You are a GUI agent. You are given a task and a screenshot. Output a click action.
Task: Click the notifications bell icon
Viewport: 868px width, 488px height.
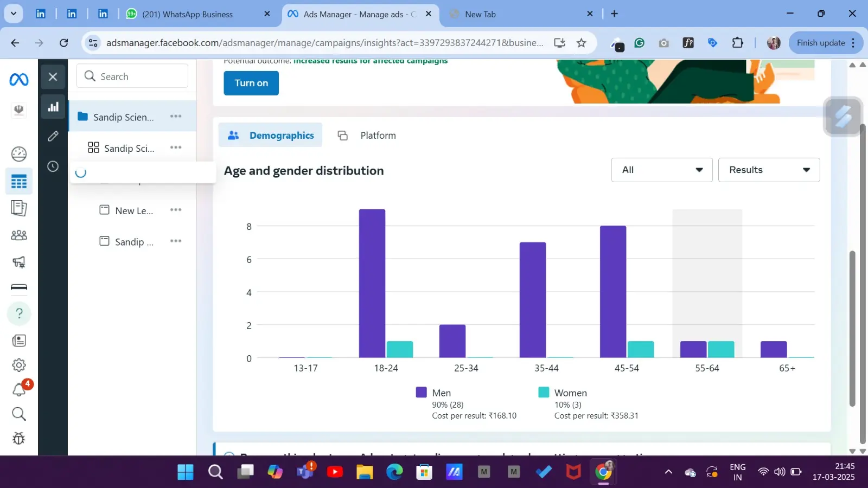[x=19, y=390]
